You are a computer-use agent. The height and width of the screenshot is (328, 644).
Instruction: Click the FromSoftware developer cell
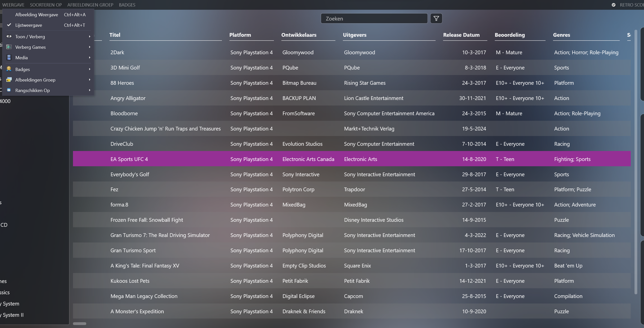coord(298,113)
